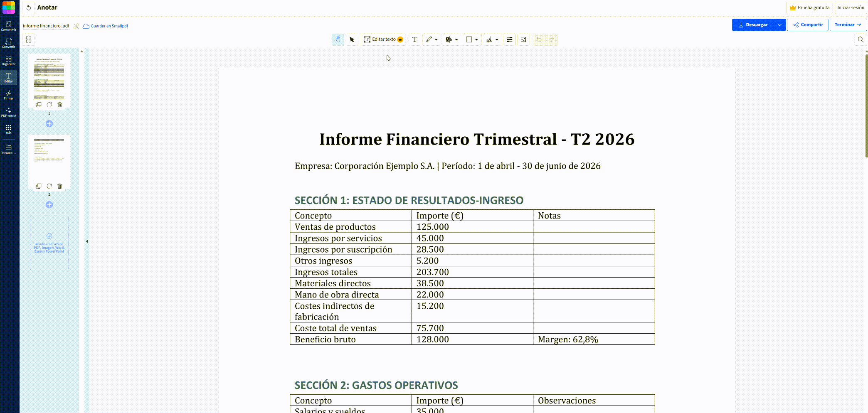This screenshot has width=868, height=413.
Task: Duplicate page 2 using copy icon
Action: click(39, 186)
